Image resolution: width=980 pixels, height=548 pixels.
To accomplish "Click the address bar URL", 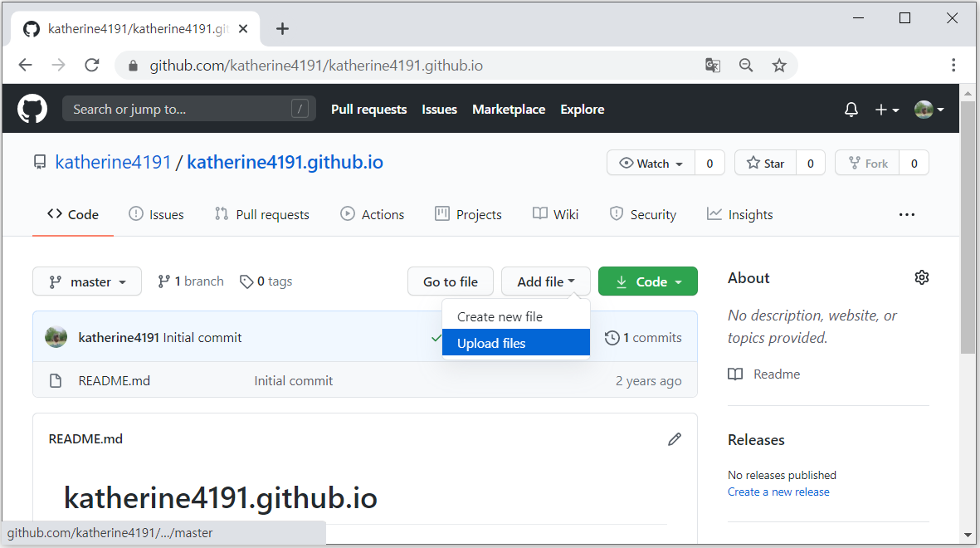I will (x=316, y=66).
